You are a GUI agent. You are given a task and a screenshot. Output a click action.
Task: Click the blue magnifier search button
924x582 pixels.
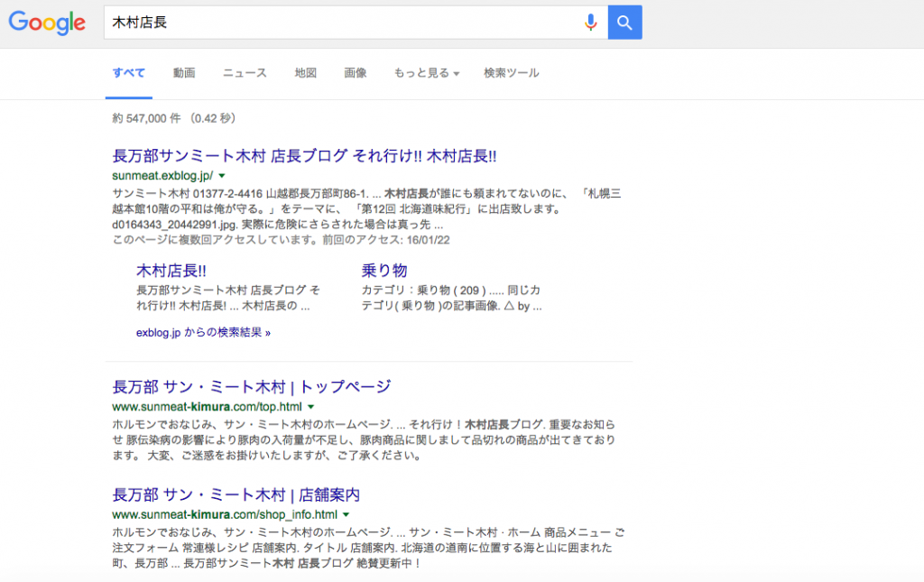[x=624, y=23]
